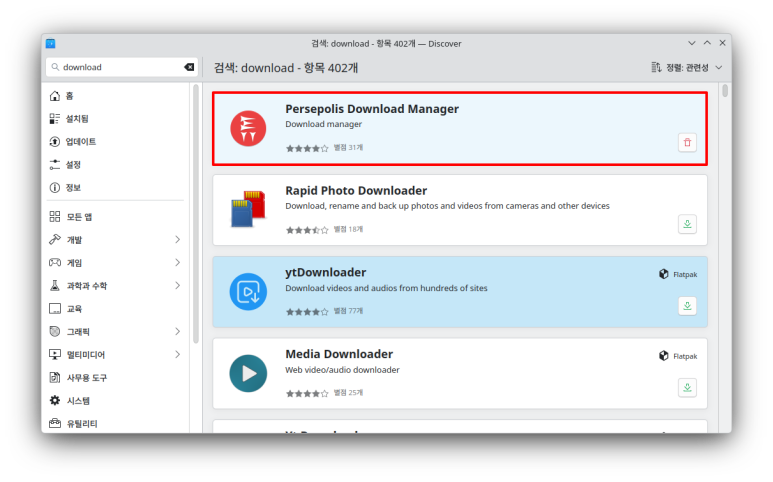The image size is (773, 482).
Task: Click the magnifier icon in search box
Action: click(x=55, y=67)
